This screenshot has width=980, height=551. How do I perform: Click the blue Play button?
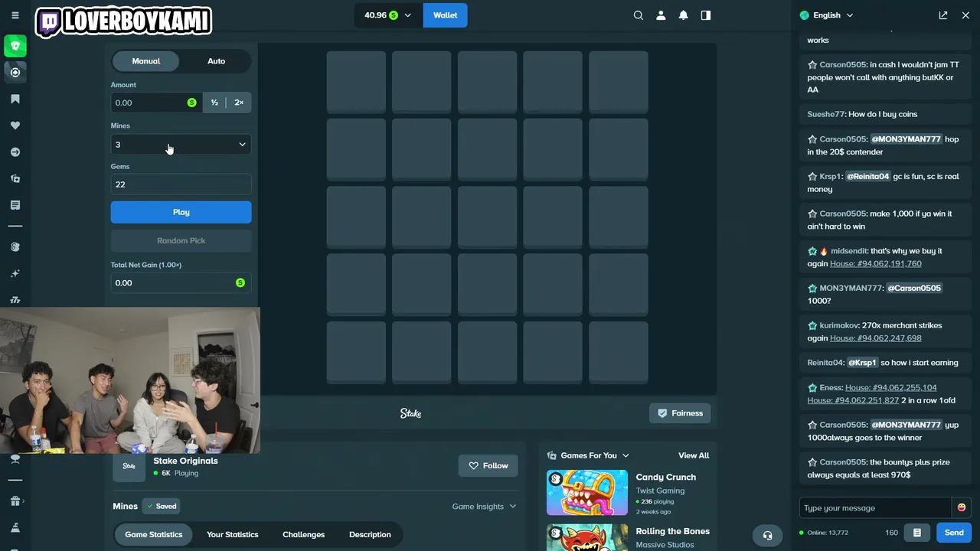tap(181, 212)
